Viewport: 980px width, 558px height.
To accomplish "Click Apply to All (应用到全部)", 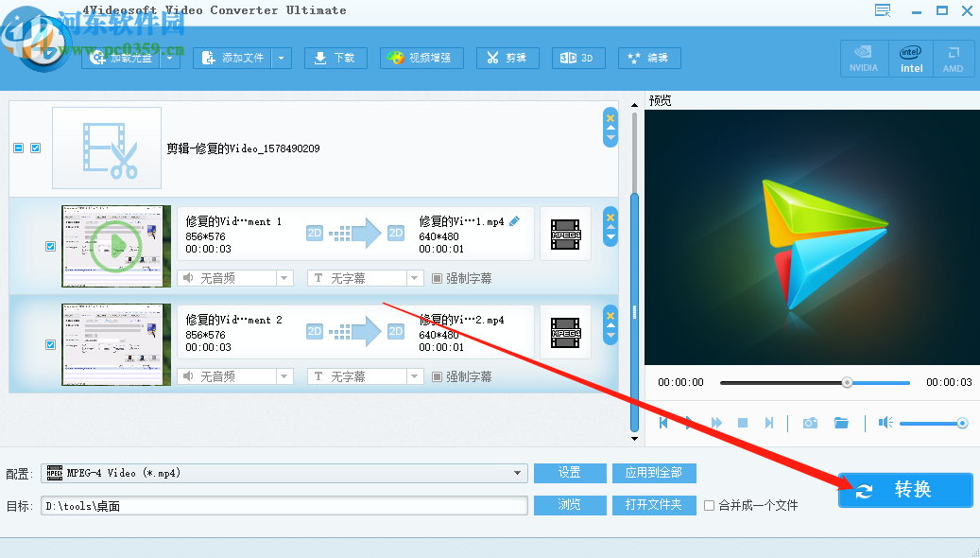I will pyautogui.click(x=654, y=473).
